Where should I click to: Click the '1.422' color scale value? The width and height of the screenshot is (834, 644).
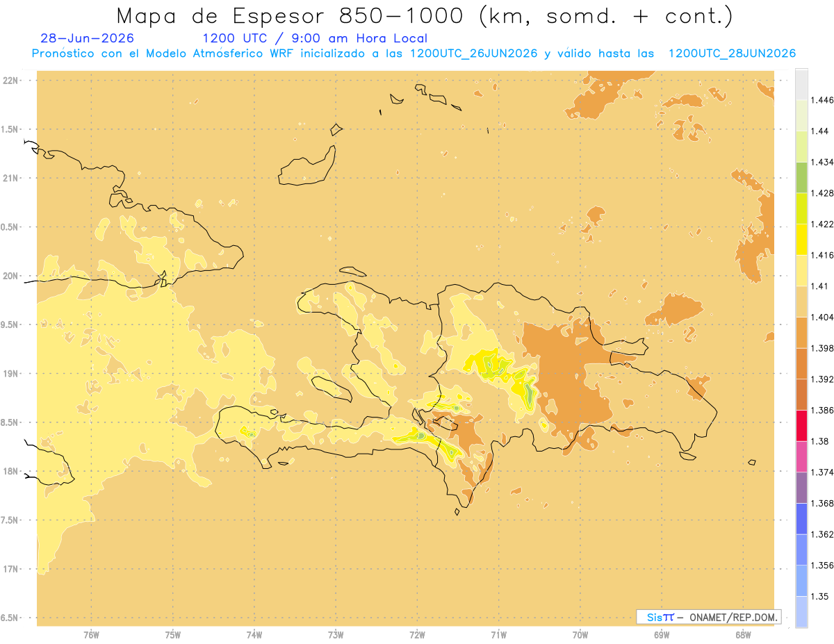pyautogui.click(x=822, y=224)
